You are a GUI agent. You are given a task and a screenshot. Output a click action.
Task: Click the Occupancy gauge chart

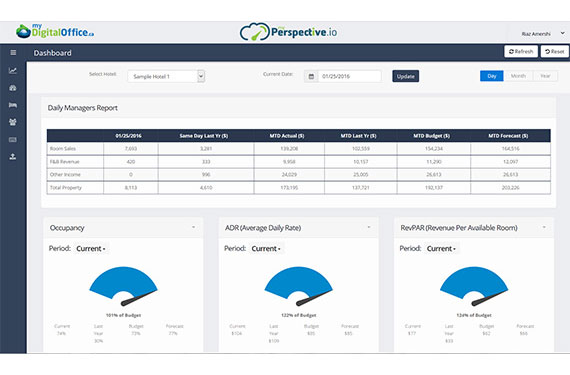pyautogui.click(x=123, y=286)
